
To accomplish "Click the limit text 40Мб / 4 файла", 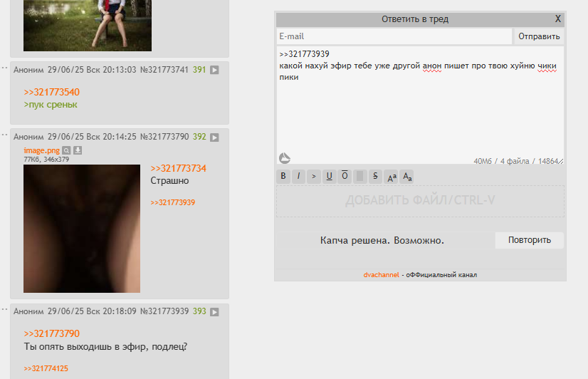I will click(x=501, y=161).
